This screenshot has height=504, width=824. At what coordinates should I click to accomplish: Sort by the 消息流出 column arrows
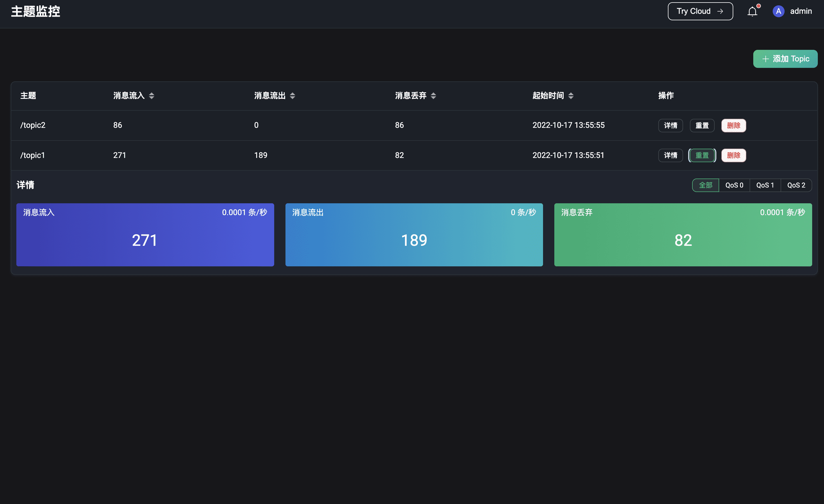[292, 96]
